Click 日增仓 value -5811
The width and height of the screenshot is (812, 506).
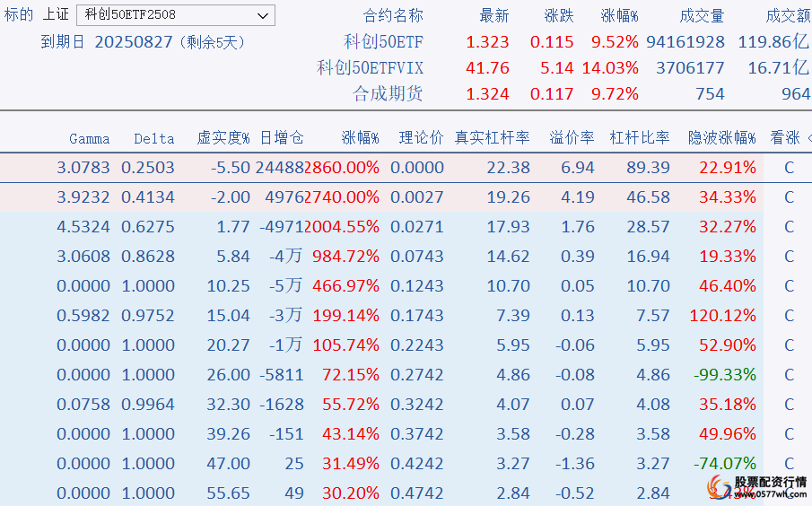click(281, 374)
